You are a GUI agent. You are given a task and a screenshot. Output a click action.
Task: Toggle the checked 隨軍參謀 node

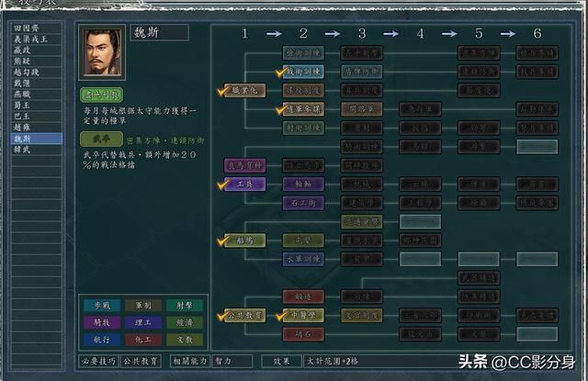(x=303, y=109)
